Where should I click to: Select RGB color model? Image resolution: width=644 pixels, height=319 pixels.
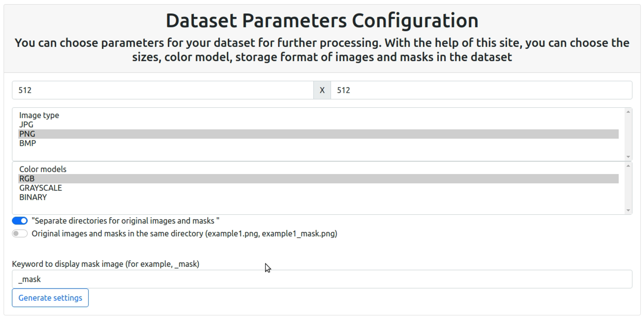27,178
